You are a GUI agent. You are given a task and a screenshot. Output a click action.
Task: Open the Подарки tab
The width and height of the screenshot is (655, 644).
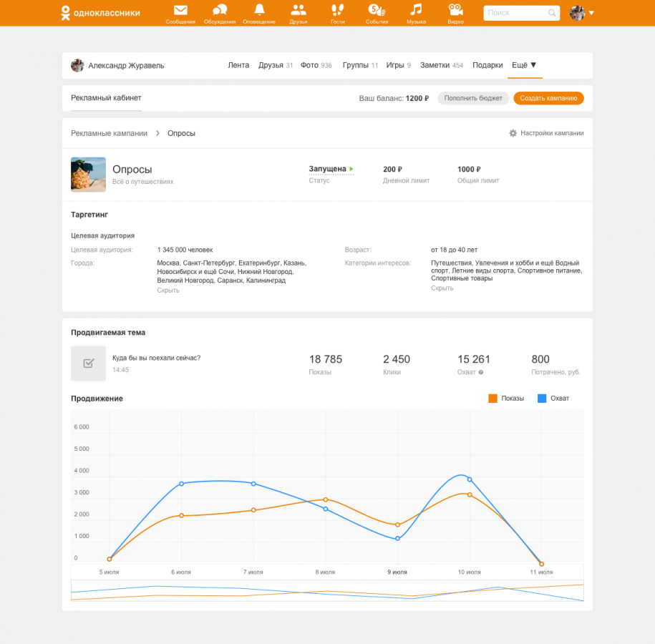487,65
